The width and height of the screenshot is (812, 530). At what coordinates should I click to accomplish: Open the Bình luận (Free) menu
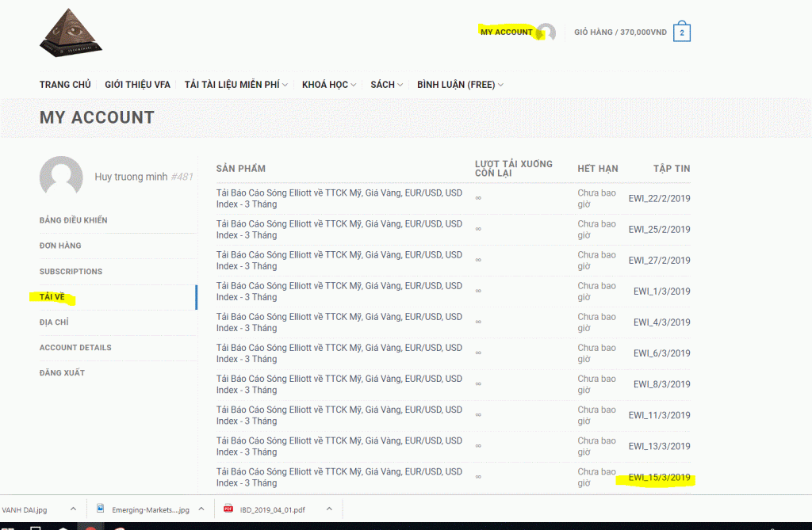point(460,85)
